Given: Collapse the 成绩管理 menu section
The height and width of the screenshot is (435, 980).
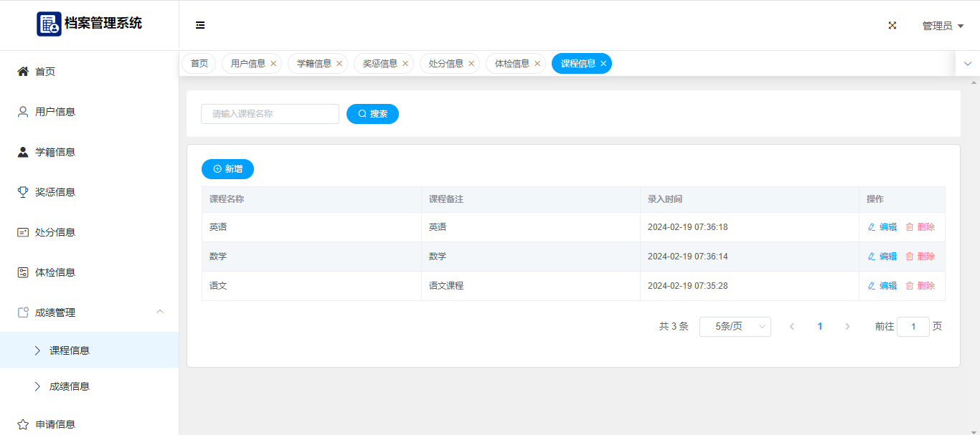Looking at the screenshot, I should [x=160, y=312].
